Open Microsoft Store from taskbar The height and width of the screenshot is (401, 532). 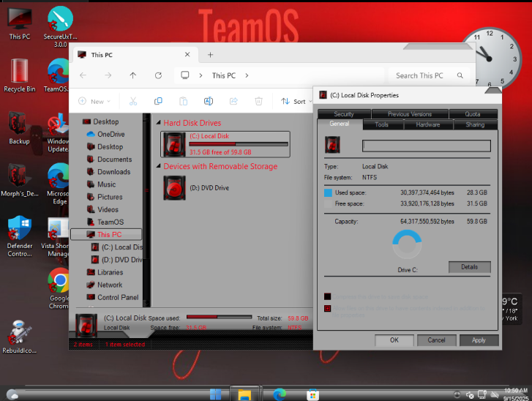[x=312, y=394]
